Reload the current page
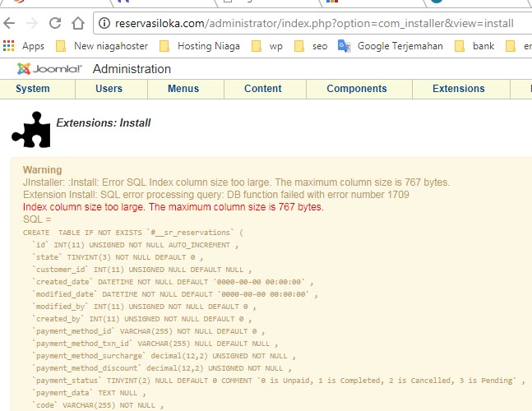The height and width of the screenshot is (411, 532). pos(55,23)
